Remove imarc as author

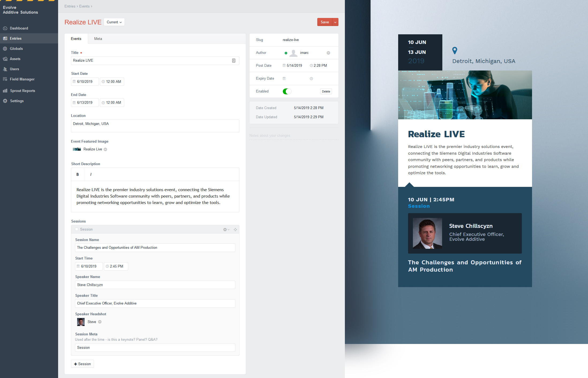point(328,53)
